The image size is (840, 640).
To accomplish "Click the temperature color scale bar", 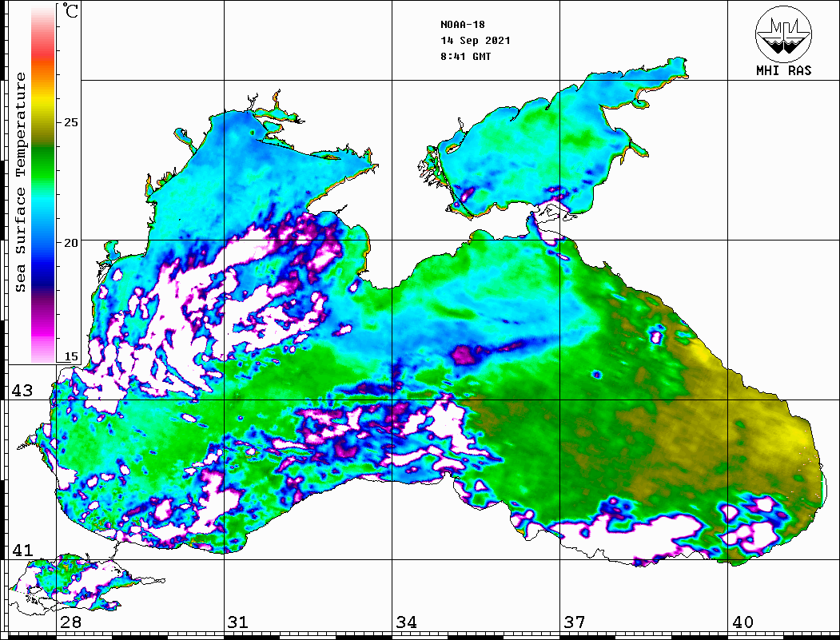I will click(x=43, y=184).
